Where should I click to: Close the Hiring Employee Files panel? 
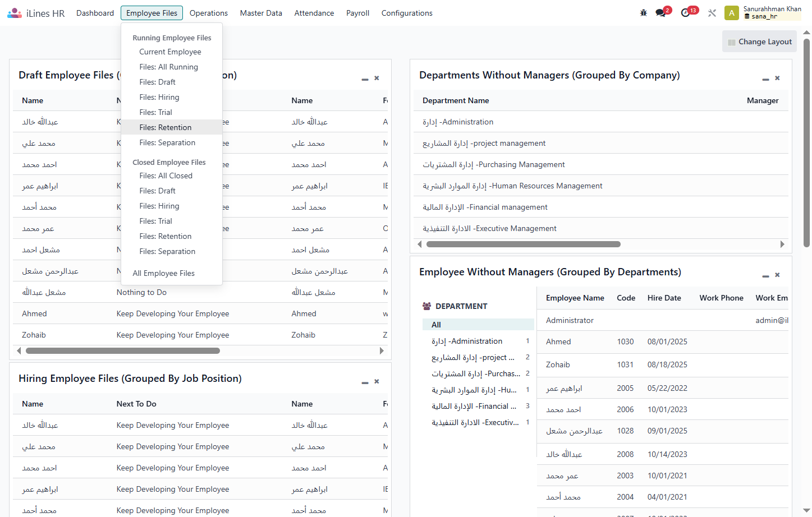(377, 381)
